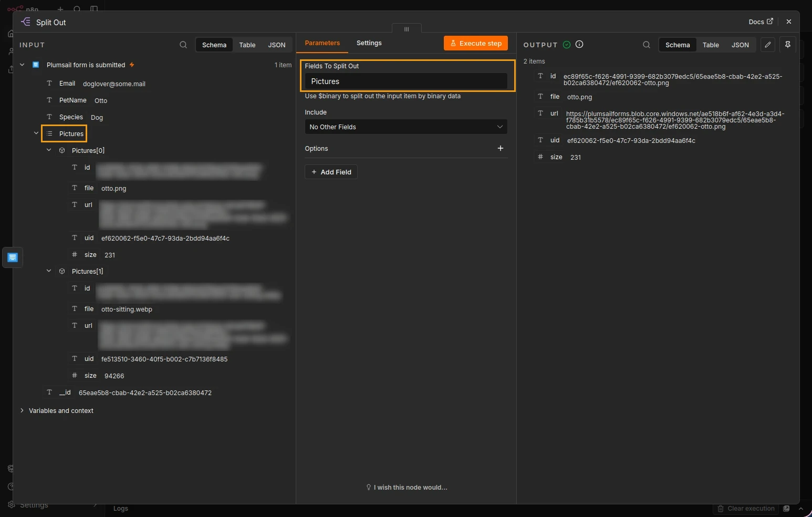Click the Fields To Split Out input containing Pictures

(x=406, y=81)
